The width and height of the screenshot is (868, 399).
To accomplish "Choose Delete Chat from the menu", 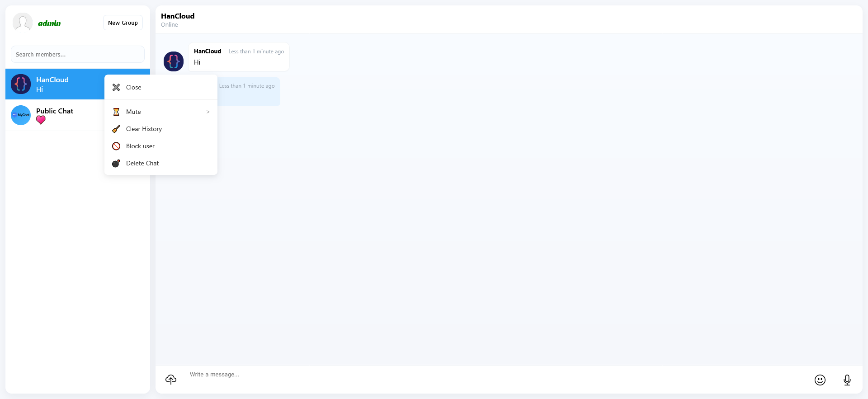I will click(142, 164).
